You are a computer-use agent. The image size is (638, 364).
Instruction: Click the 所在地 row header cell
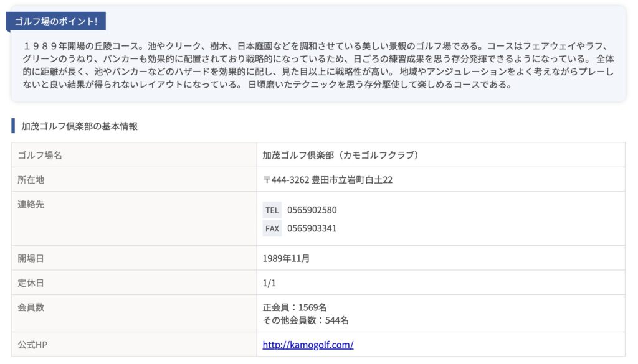[x=135, y=180]
